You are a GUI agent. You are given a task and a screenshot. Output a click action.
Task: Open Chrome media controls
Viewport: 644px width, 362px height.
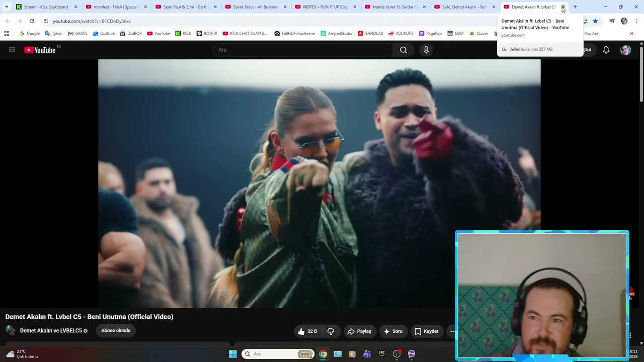click(x=612, y=21)
